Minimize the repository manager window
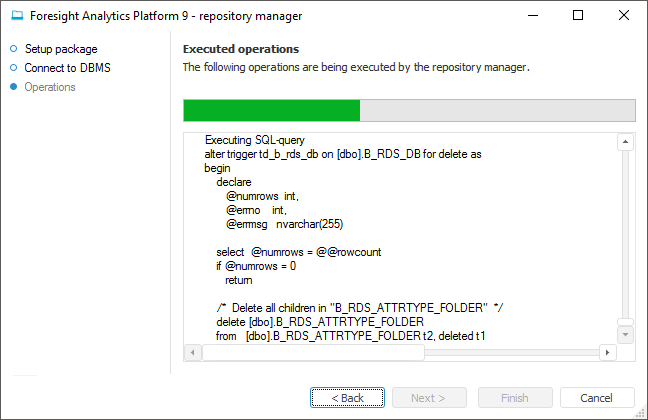 tap(532, 16)
